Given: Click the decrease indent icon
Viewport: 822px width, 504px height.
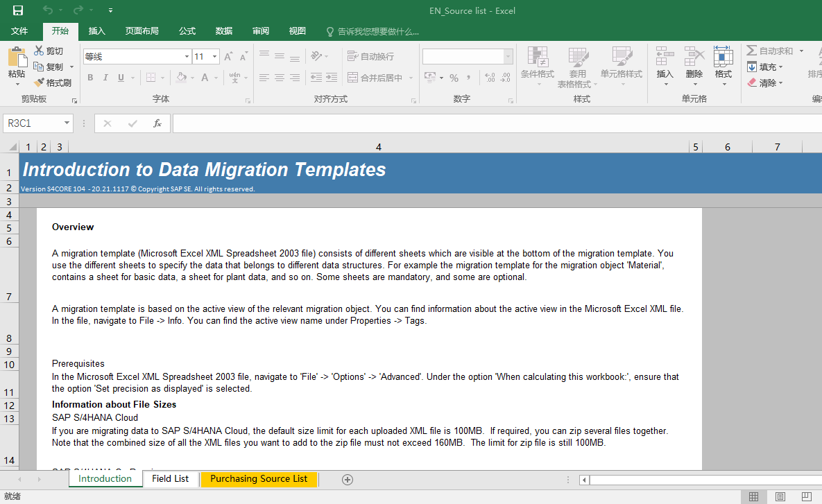Looking at the screenshot, I should click(316, 78).
